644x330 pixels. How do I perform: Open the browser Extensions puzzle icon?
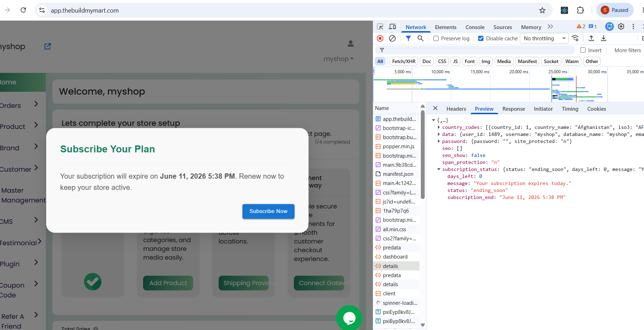(x=580, y=10)
